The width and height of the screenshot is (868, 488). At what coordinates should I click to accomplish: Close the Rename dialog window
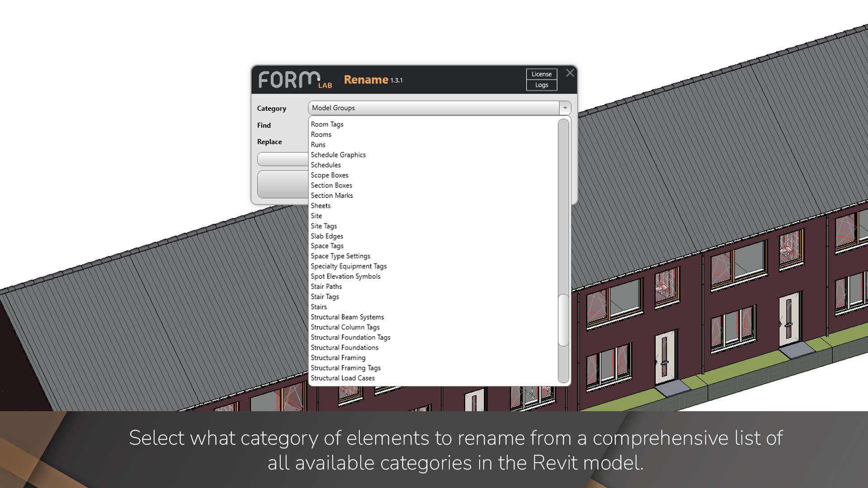[x=570, y=73]
